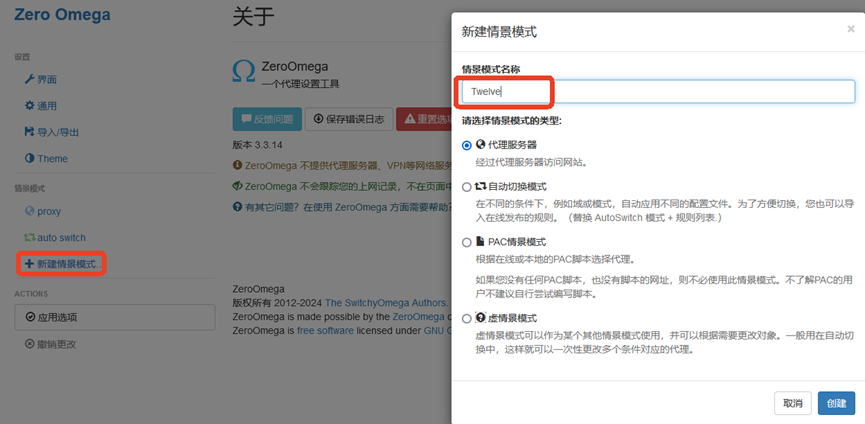
Task: Click the warning triangle icon in 重置选项
Action: 410,119
